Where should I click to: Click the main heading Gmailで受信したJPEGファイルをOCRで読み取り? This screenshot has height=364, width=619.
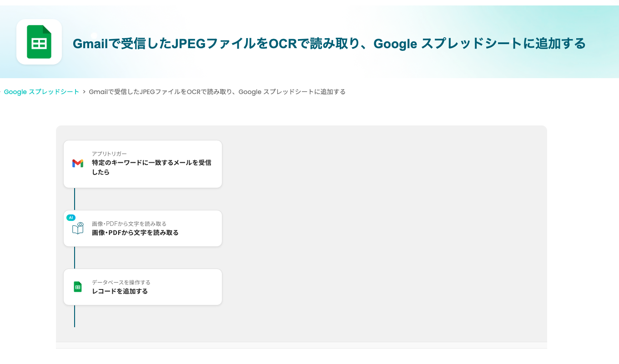coord(329,44)
